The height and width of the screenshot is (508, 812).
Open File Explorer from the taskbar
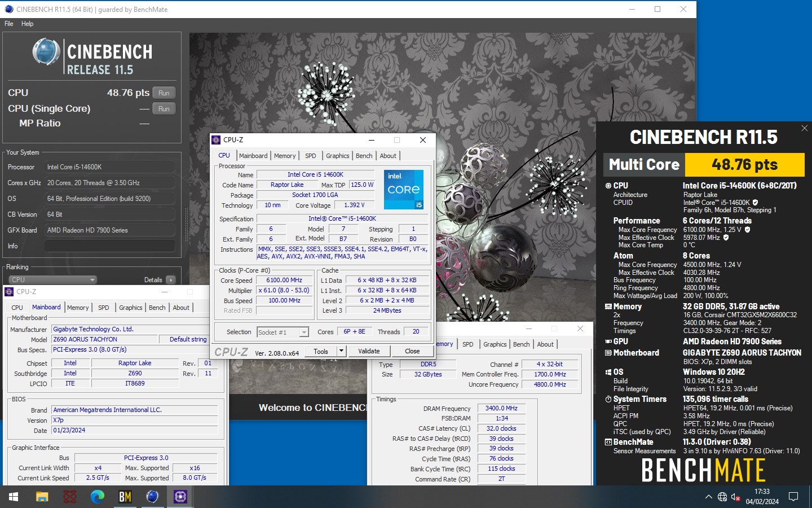(42, 497)
